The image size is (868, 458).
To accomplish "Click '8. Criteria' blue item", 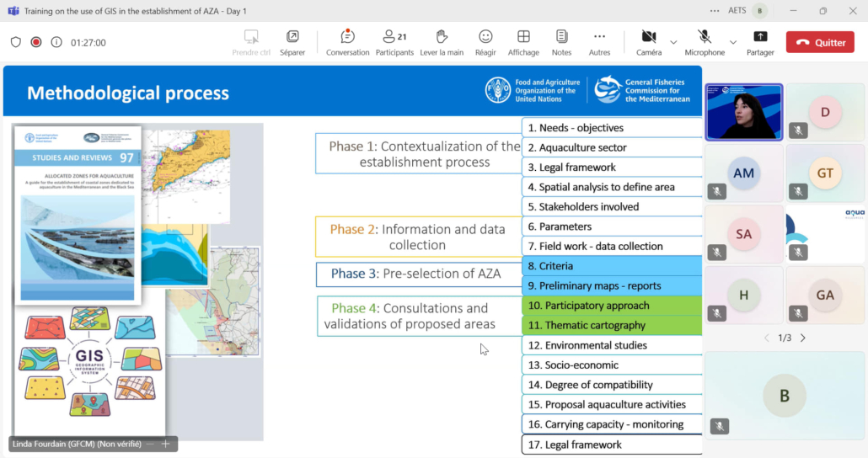I will [x=612, y=266].
